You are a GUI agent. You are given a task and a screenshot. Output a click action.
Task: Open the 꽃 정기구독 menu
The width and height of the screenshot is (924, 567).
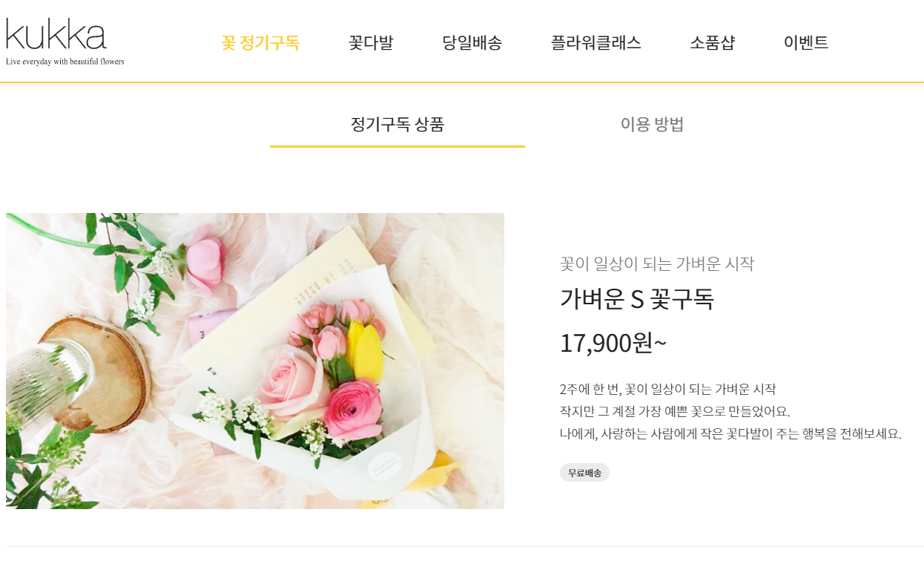click(x=260, y=42)
